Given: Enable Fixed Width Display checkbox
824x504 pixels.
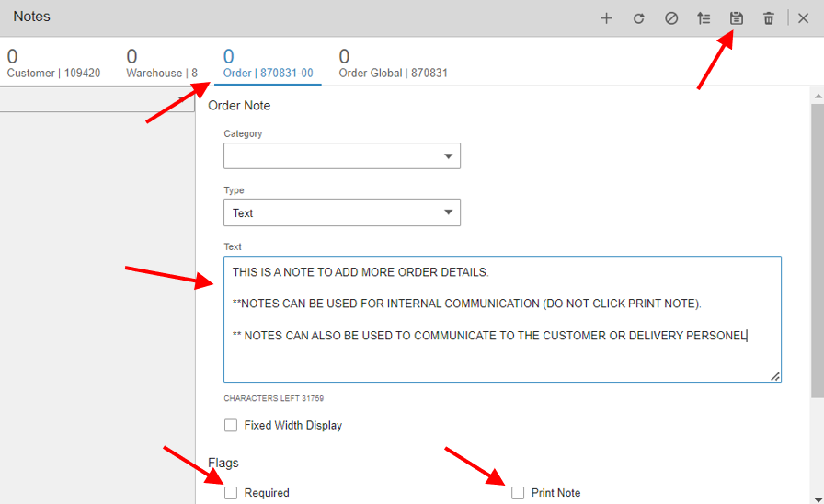Looking at the screenshot, I should tap(231, 425).
